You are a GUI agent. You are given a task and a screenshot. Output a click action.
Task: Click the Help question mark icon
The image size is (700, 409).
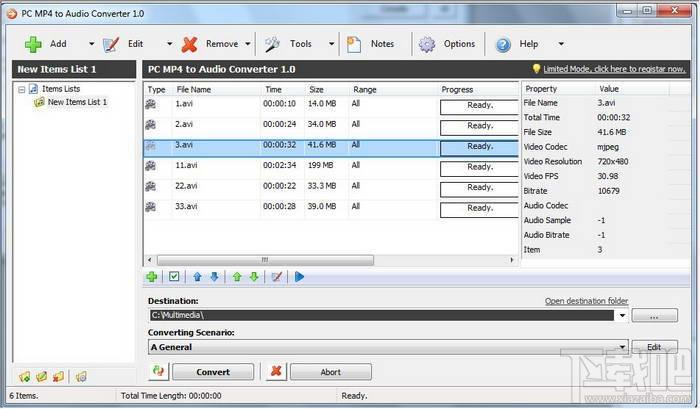tap(503, 44)
